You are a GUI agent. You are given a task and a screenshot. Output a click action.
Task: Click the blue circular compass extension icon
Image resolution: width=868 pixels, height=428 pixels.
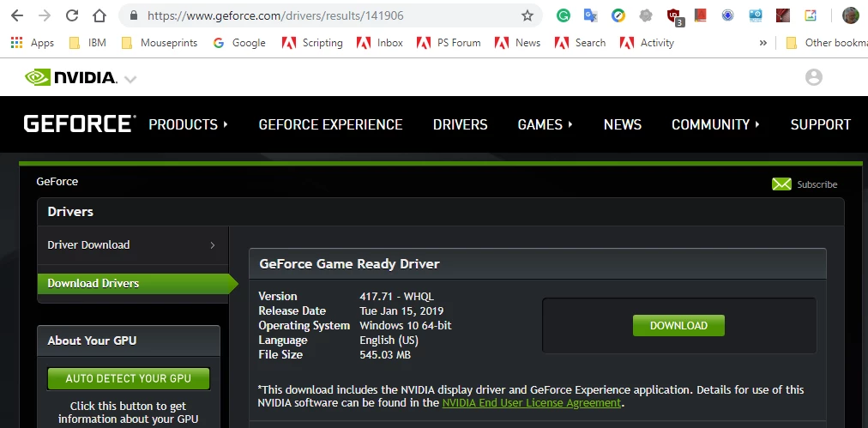pos(618,15)
